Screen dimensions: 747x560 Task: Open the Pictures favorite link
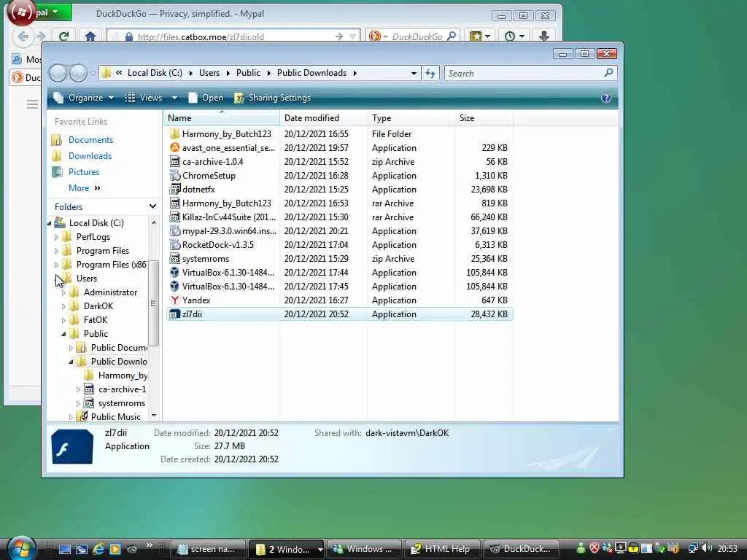[84, 172]
